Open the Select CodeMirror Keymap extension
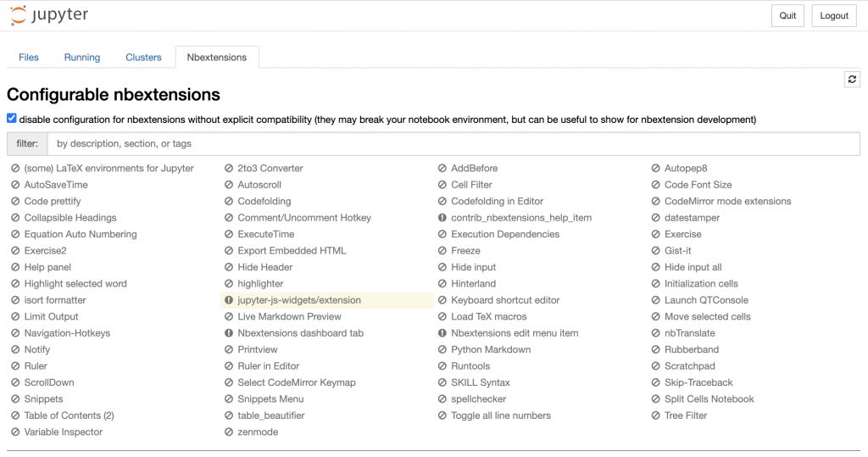The image size is (868, 457). point(297,382)
